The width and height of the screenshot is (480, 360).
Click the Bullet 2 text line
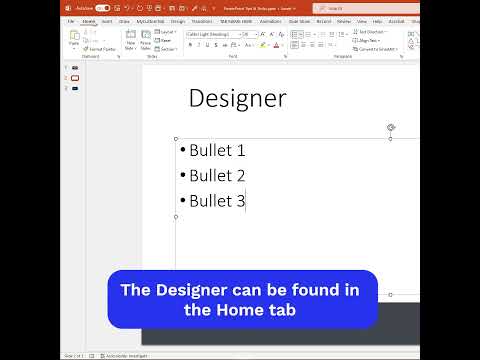[217, 176]
